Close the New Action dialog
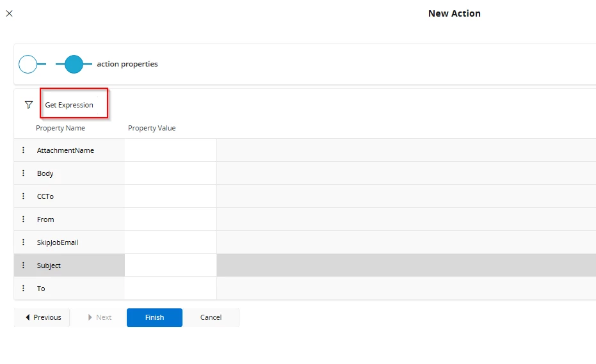Screen dimensions: 596x364 tap(9, 13)
